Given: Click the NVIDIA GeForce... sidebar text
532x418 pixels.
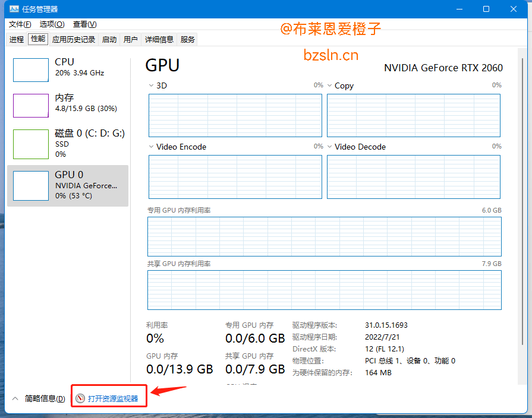Looking at the screenshot, I should pos(86,186).
